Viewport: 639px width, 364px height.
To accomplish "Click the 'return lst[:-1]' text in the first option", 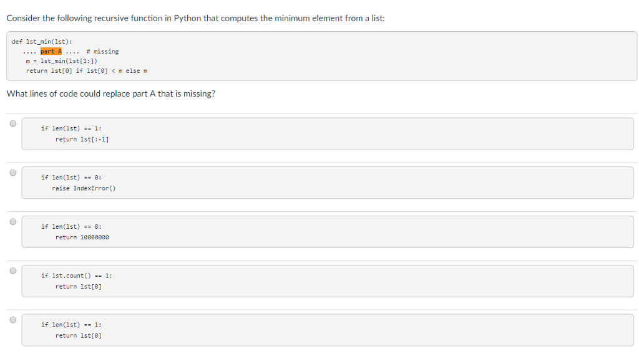I will 82,139.
